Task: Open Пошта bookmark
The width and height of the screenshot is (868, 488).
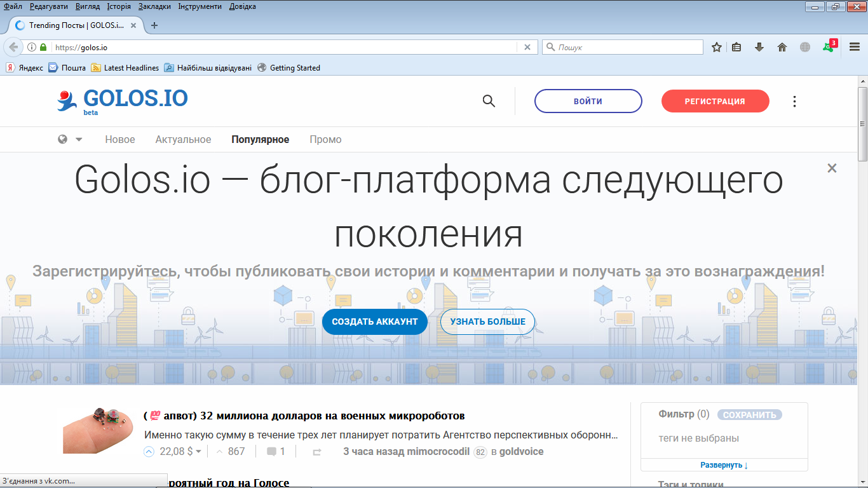Action: click(67, 68)
